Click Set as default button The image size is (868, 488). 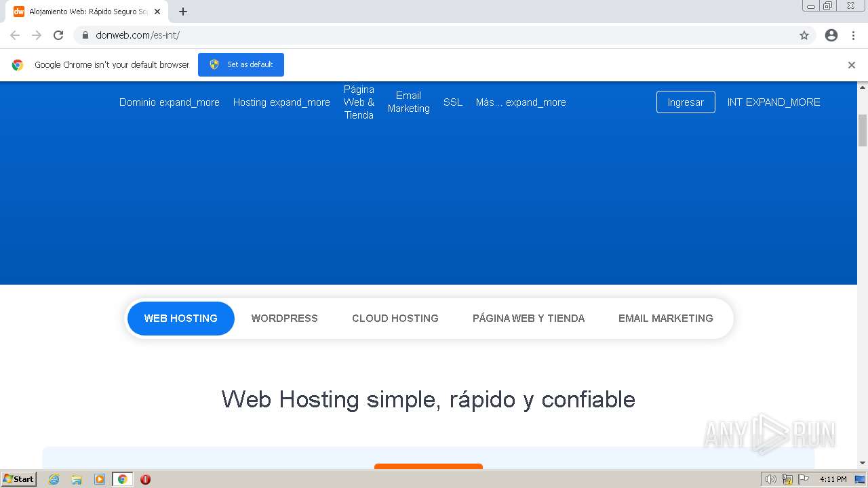click(x=241, y=64)
